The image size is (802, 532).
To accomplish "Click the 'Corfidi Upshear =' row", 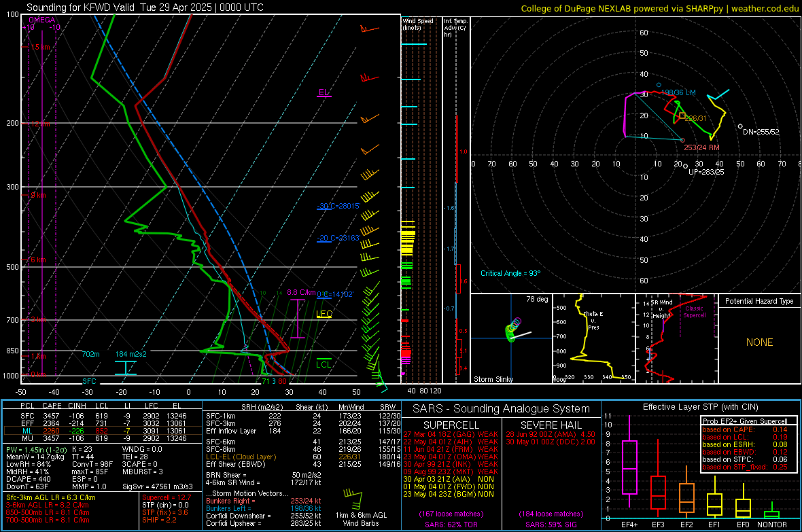I will pos(264,522).
